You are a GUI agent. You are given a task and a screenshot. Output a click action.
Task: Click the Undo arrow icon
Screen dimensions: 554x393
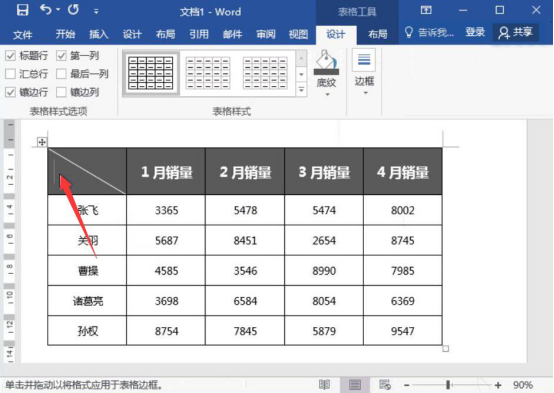[46, 10]
